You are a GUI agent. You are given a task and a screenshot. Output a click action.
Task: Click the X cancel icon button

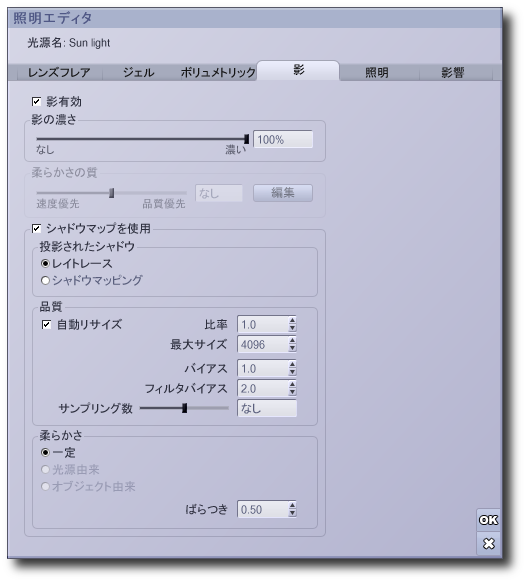pos(488,544)
